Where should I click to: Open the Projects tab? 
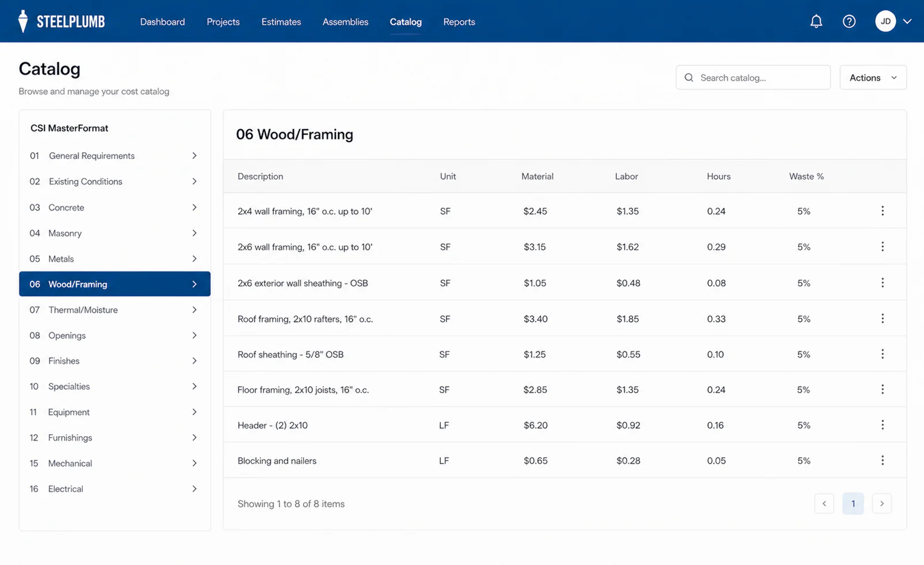223,22
